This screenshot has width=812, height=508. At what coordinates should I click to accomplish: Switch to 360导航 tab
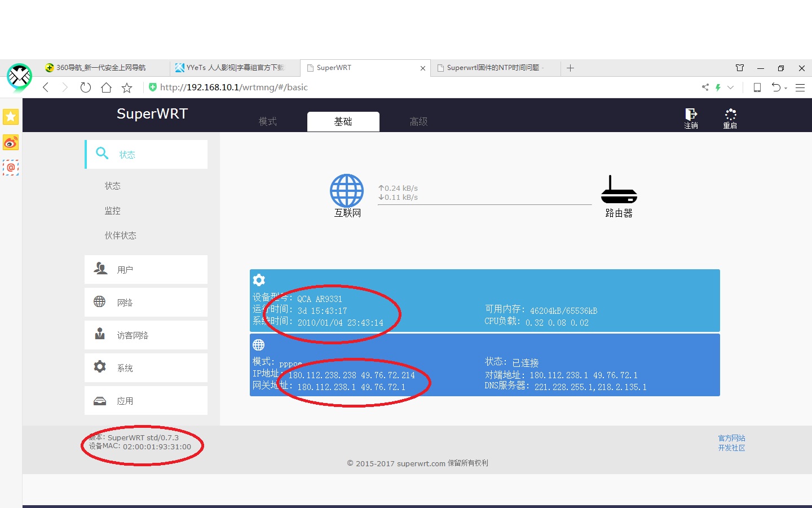105,68
